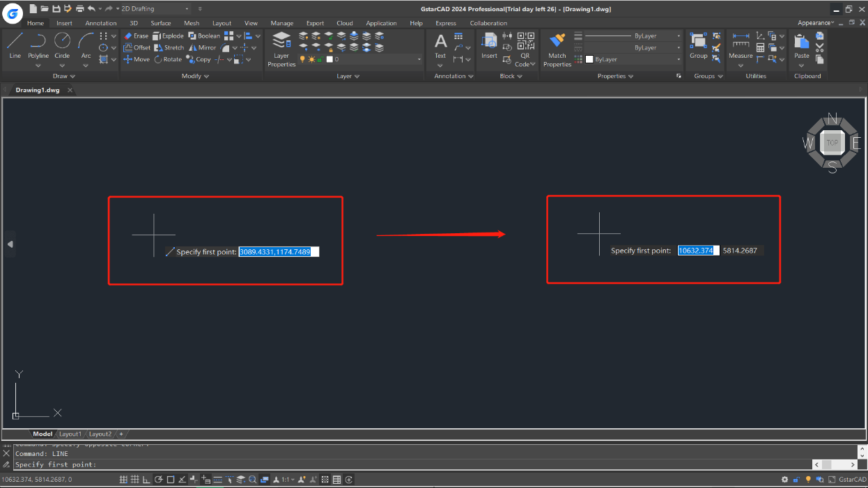Image resolution: width=868 pixels, height=488 pixels.
Task: Select the Measure tool
Action: tap(741, 46)
